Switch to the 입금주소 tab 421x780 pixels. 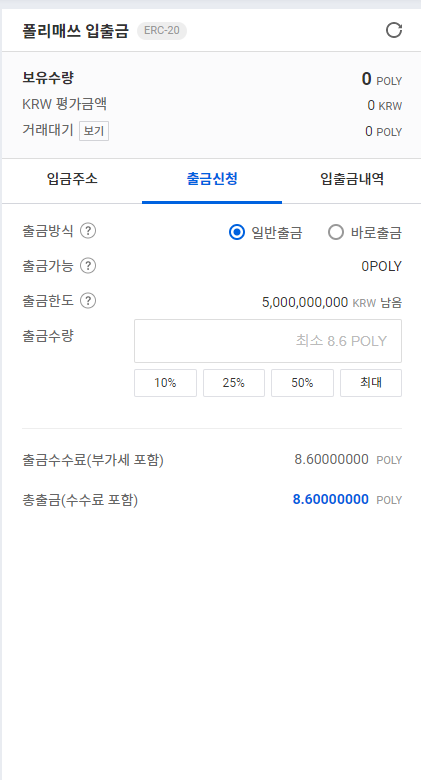point(72,179)
